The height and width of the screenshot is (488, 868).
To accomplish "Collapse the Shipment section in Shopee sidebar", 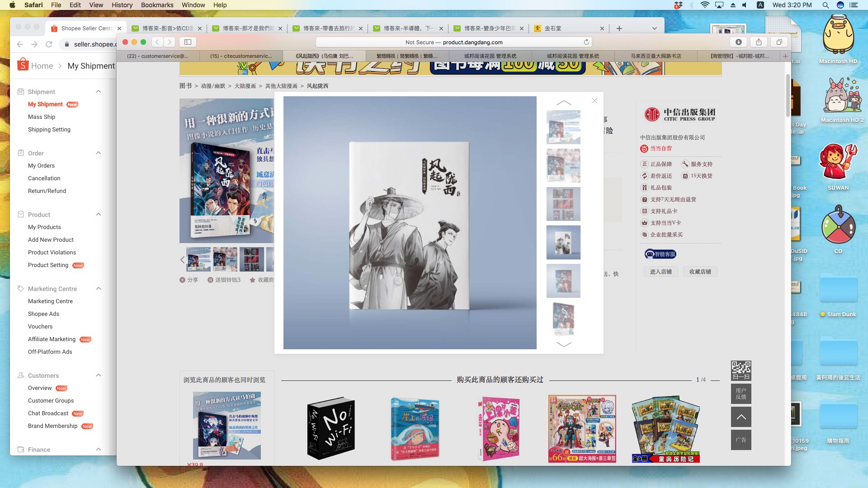I will (x=98, y=91).
